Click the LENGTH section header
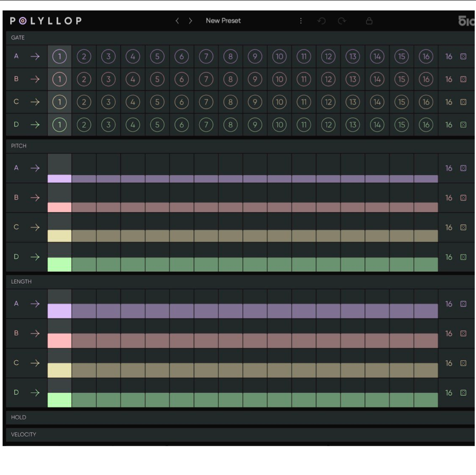The width and height of the screenshot is (476, 475). 21,282
